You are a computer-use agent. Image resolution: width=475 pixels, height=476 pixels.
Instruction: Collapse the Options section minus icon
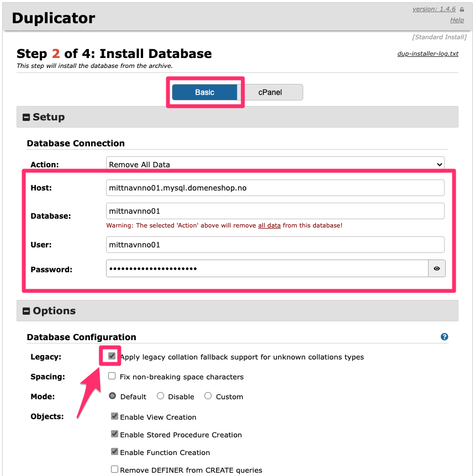(26, 311)
